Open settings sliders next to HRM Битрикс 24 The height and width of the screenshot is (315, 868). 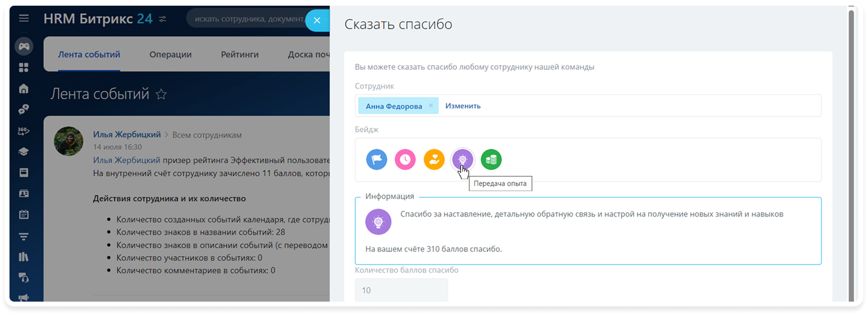pos(163,19)
